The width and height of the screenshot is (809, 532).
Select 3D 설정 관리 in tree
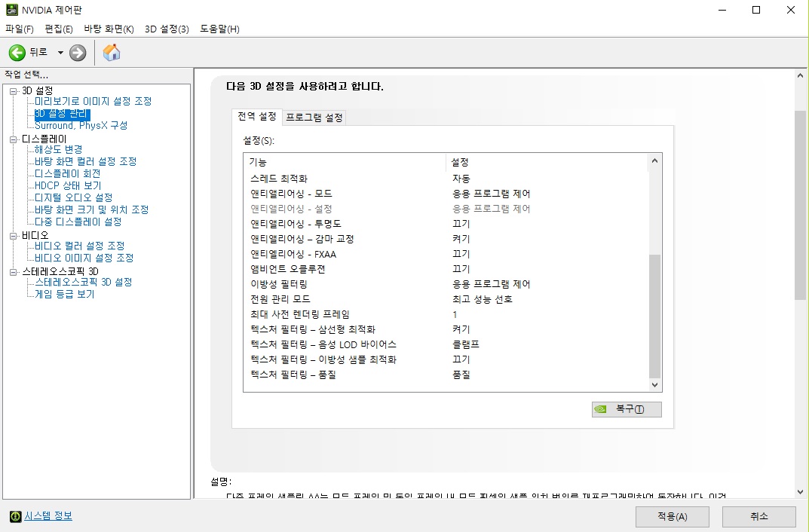[62, 114]
